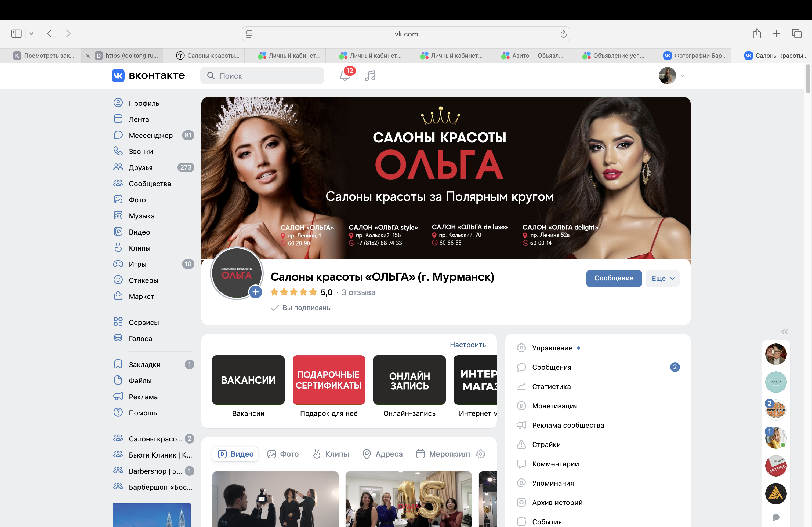The width and height of the screenshot is (812, 527).
Task: Play the video with the golden 15 balloons
Action: pyautogui.click(x=408, y=499)
